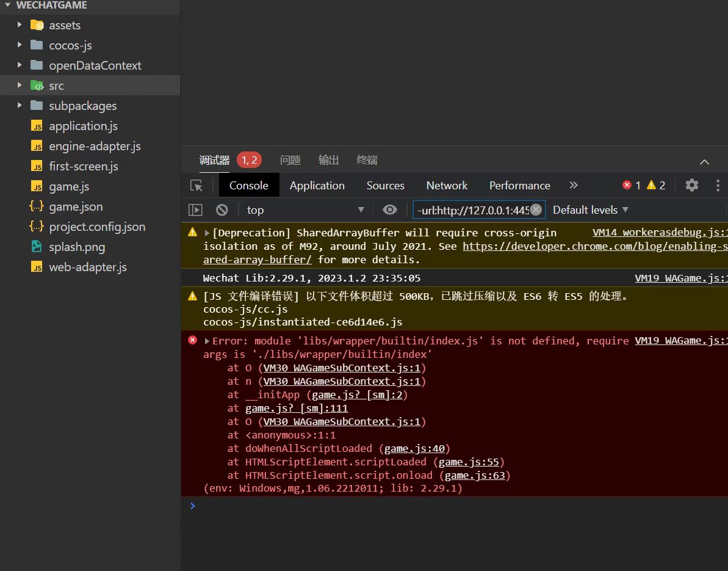The height and width of the screenshot is (571, 728).
Task: Expand the subpackages folder arrow
Action: tap(20, 106)
